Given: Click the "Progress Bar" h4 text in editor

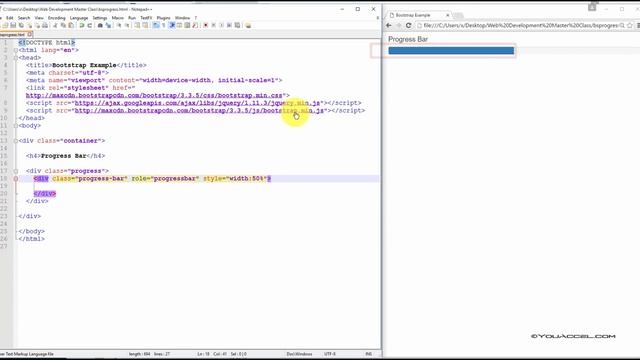Looking at the screenshot, I should point(64,156).
